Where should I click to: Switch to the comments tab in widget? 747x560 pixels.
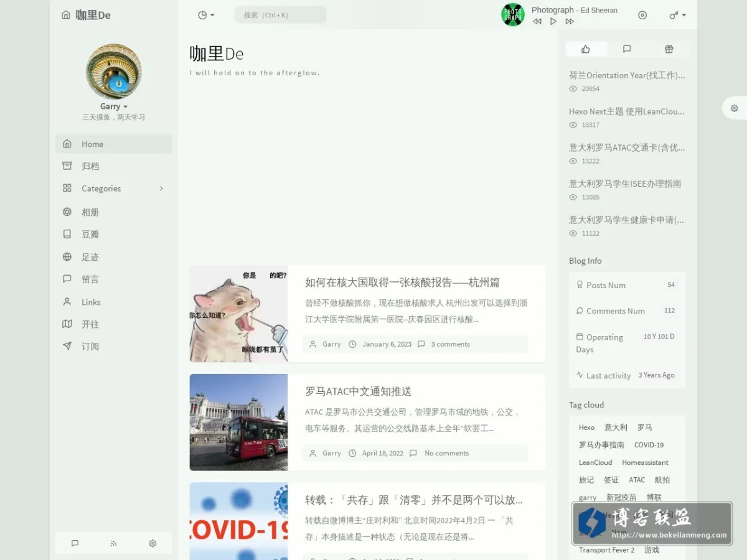pos(627,49)
